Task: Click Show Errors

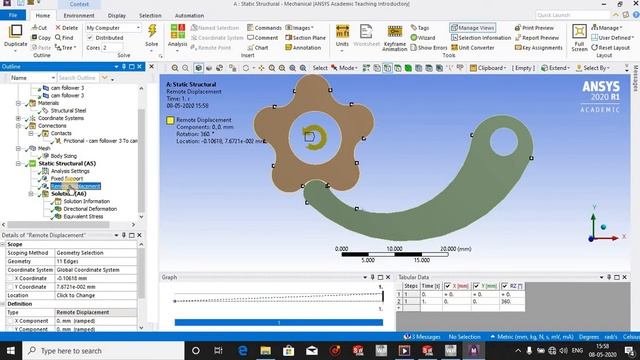Action: pos(429,47)
